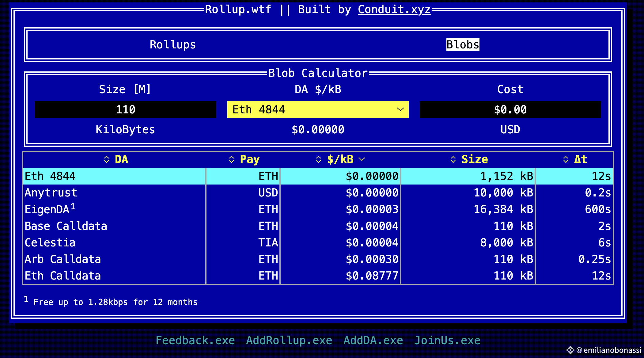The width and height of the screenshot is (644, 358).
Task: Click the 8,000 kB size cell
Action: [507, 243]
